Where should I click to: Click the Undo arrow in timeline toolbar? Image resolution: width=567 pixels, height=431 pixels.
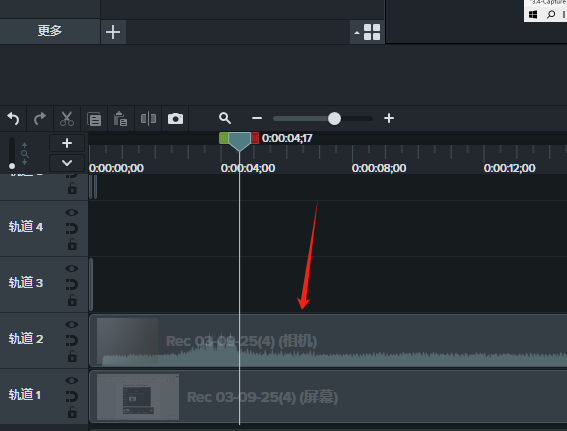click(13, 118)
